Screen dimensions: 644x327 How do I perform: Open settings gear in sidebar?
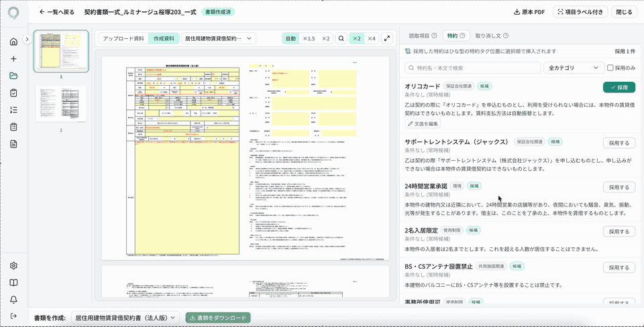coord(13,265)
